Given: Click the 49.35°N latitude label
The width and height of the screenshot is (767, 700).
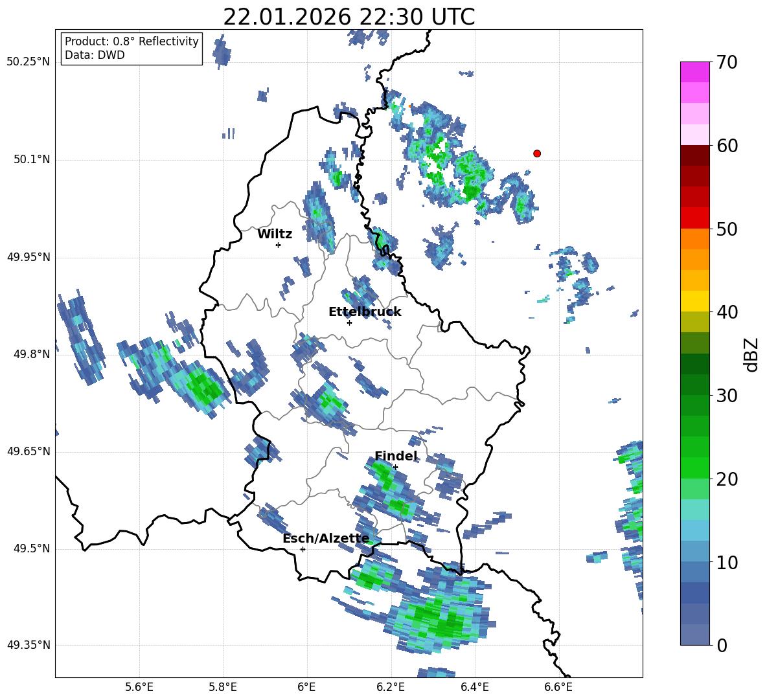Looking at the screenshot, I should 29,645.
